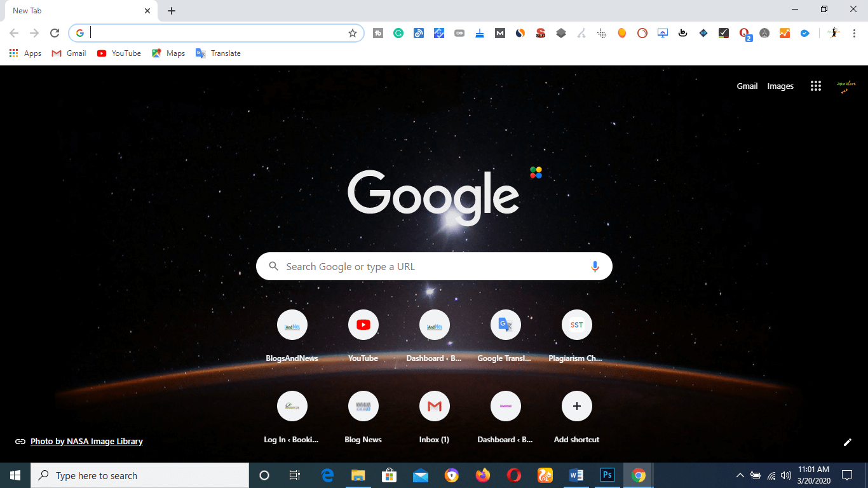Image resolution: width=868 pixels, height=488 pixels.
Task: Bookmark this page with the star icon
Action: coord(353,33)
